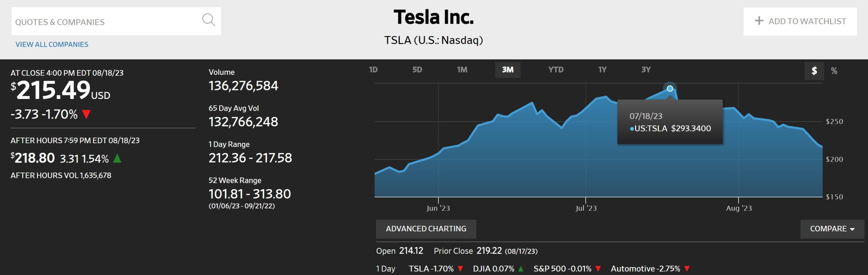This screenshot has height=275, width=868.
Task: Click the red down arrow beside -1.70%
Action: point(86,114)
